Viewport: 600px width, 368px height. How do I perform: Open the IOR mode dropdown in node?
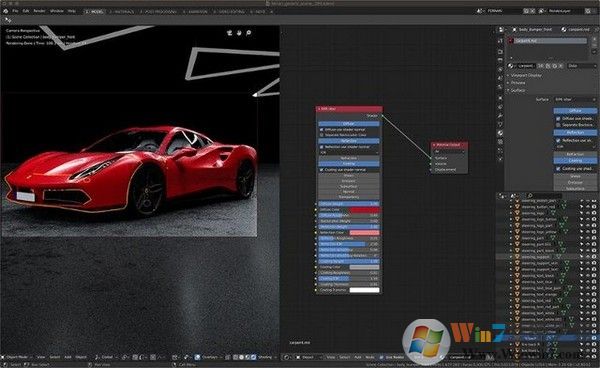click(x=349, y=153)
